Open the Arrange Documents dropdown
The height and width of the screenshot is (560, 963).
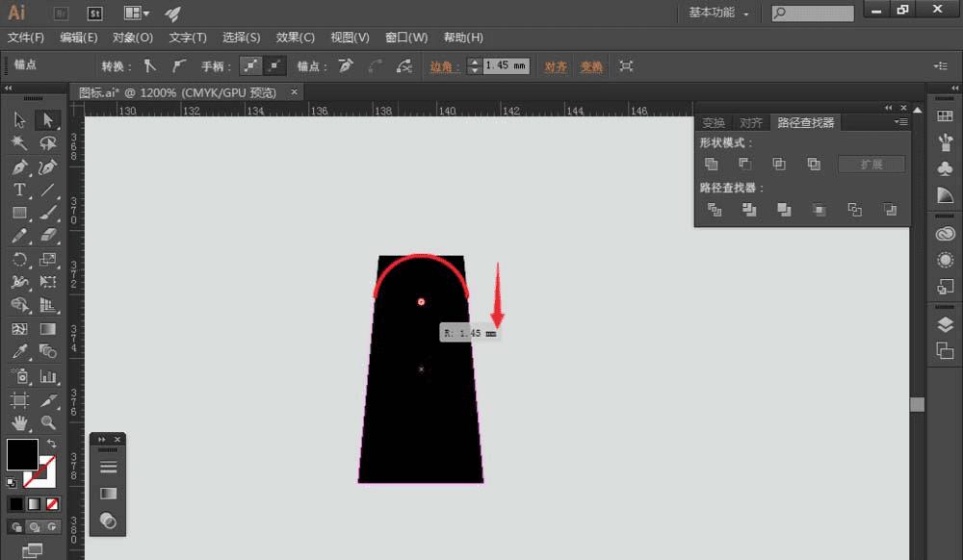(x=136, y=13)
